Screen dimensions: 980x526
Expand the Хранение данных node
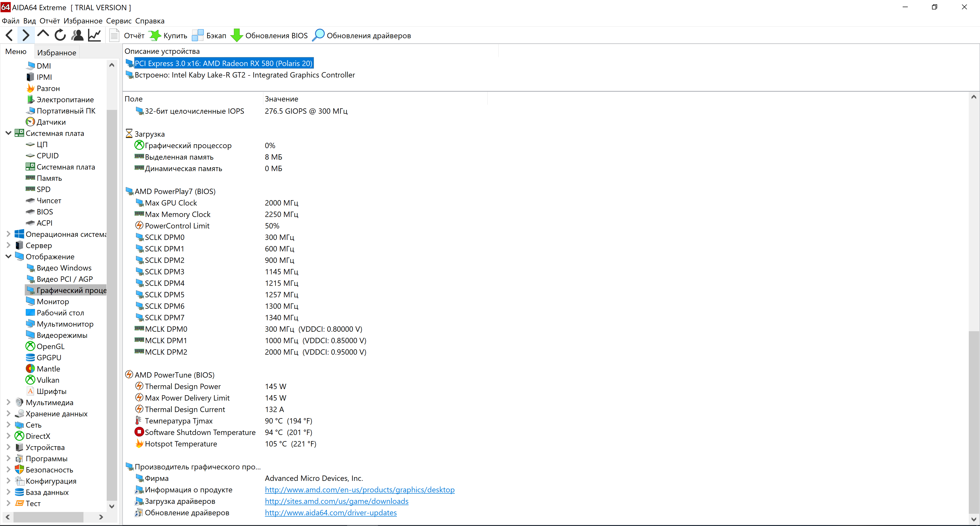click(x=8, y=414)
